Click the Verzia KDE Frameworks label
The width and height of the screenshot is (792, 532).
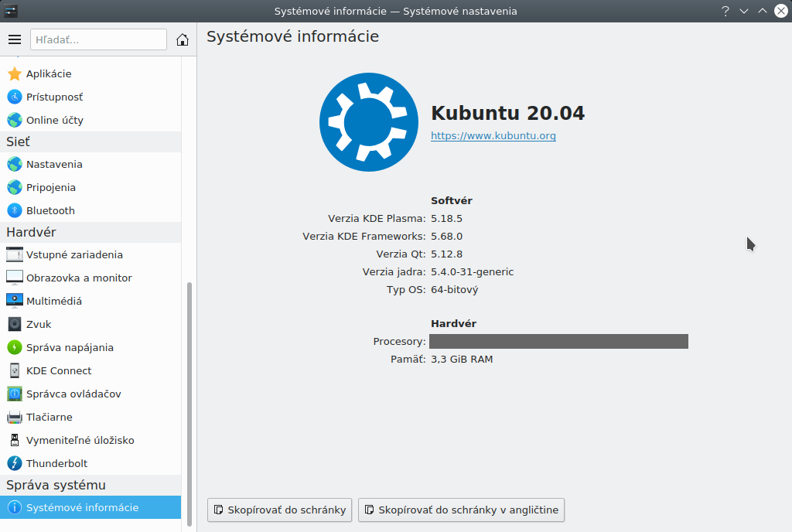[364, 236]
